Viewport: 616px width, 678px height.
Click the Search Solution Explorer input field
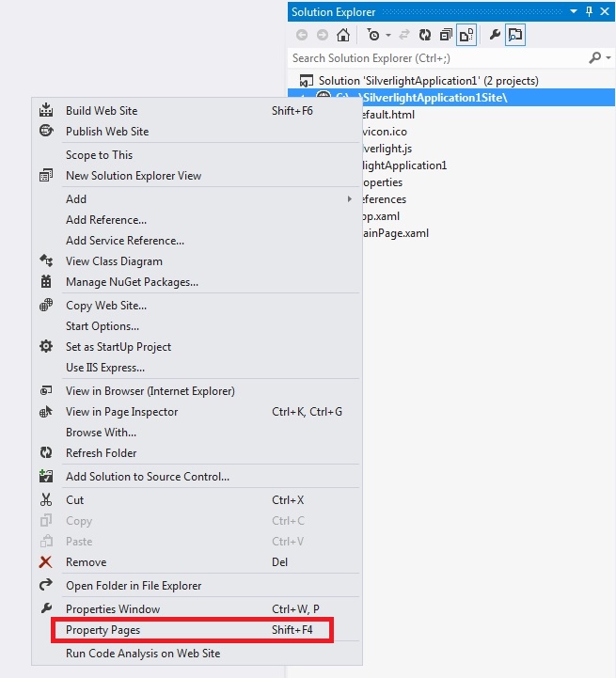[x=437, y=58]
